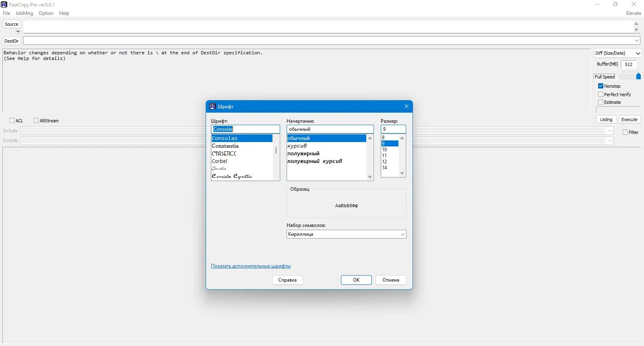Select Corrida Cyrillic in the font list
Screen dimensions: 644x346
[242, 176]
